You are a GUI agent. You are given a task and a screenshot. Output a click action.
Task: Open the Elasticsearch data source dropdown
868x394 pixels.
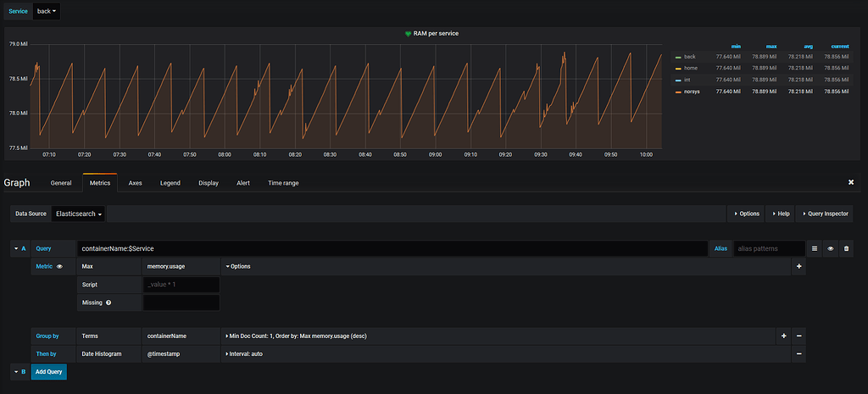(79, 214)
